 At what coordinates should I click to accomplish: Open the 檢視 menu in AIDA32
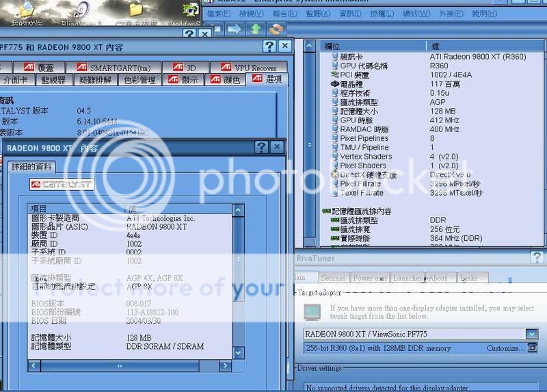point(251,14)
